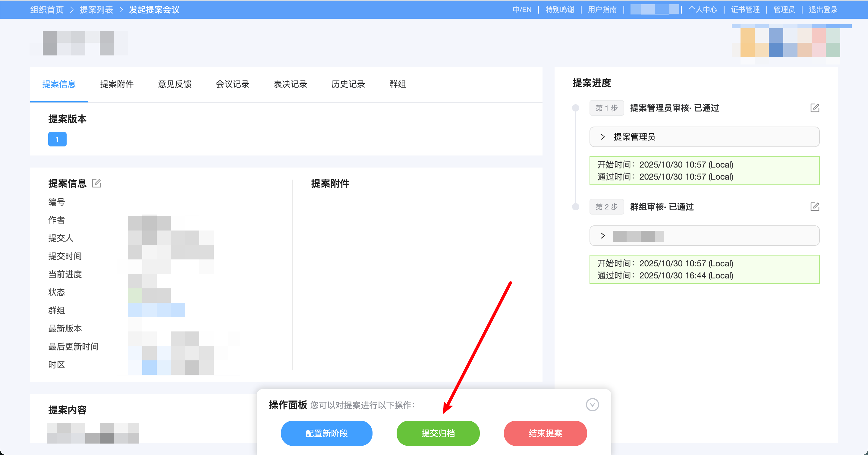868x455 pixels.
Task: Expand the group panel under 群组审核
Action: click(602, 235)
